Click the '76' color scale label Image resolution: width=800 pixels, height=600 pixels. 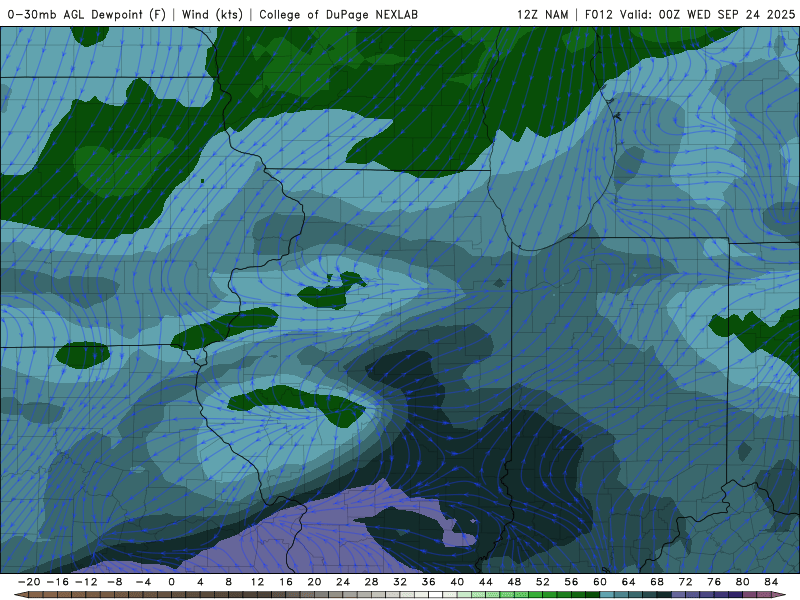point(714,582)
